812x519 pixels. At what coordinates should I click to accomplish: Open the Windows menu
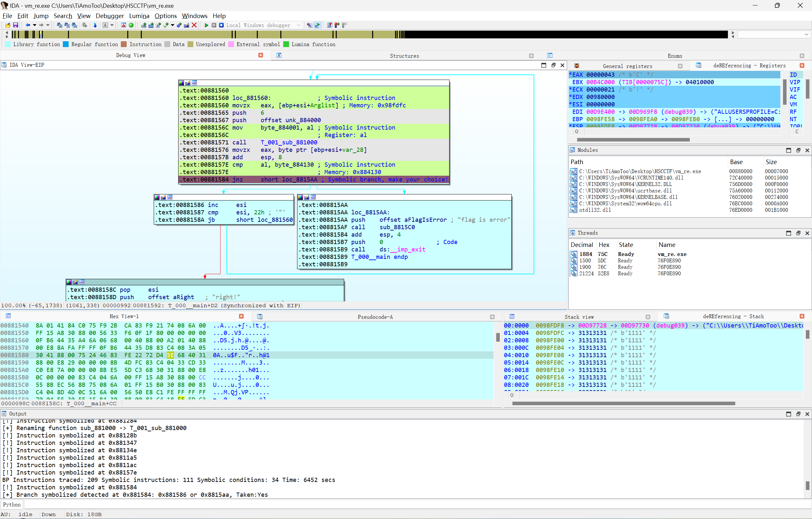click(x=195, y=16)
